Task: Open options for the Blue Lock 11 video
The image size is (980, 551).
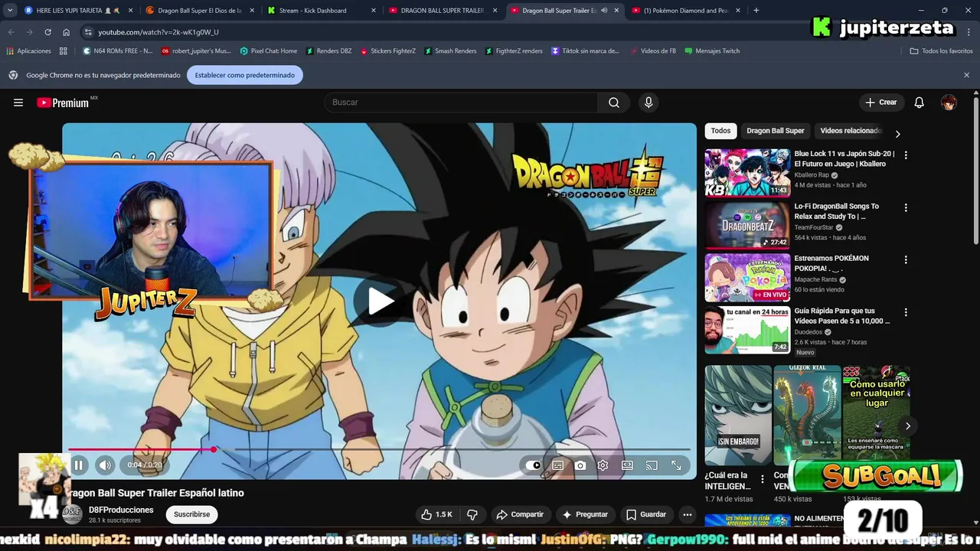Action: click(906, 155)
